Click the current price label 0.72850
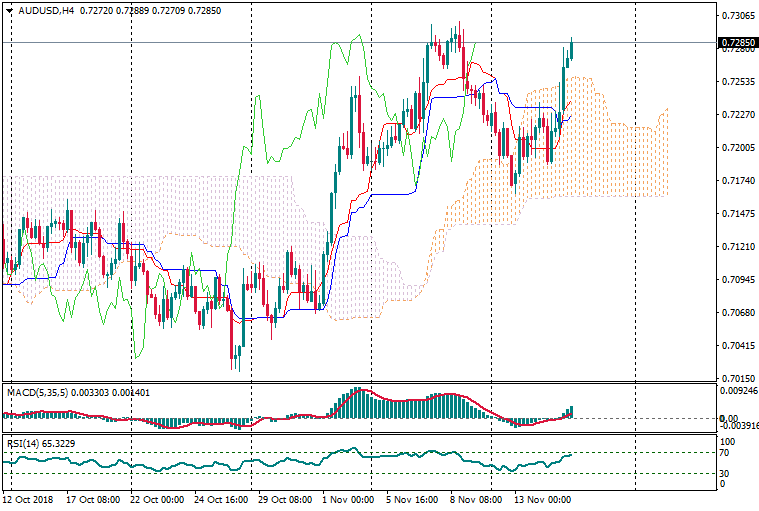Screen dimensions: 759x511 tap(735, 43)
